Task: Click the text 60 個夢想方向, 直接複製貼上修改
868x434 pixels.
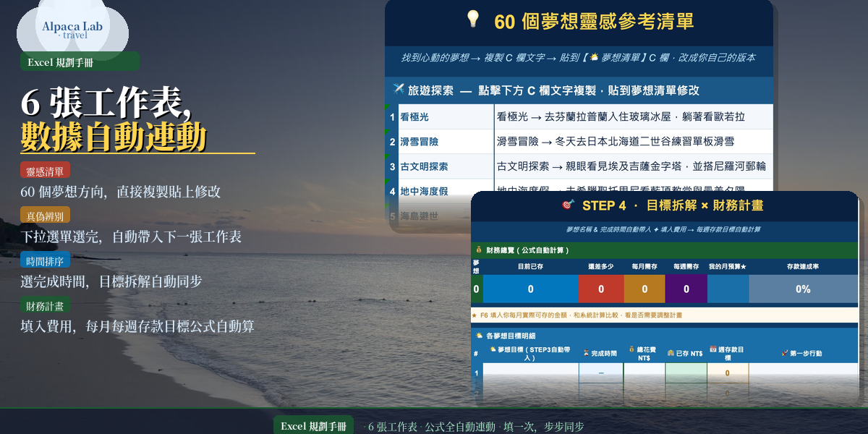Action: [x=121, y=192]
